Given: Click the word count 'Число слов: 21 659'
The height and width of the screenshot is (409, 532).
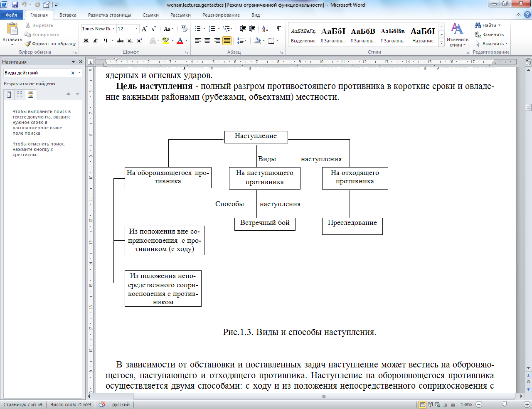Looking at the screenshot, I should (x=71, y=404).
